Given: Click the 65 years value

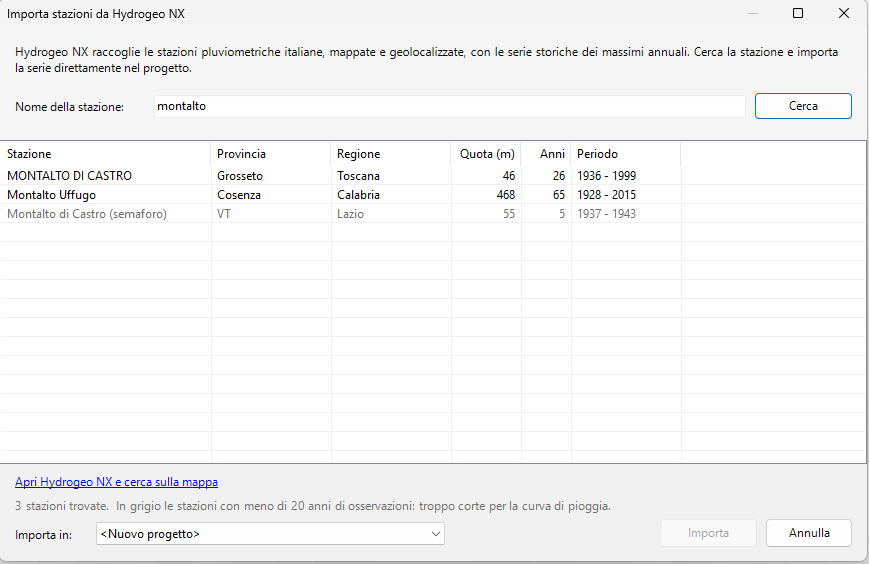Looking at the screenshot, I should coord(559,195).
